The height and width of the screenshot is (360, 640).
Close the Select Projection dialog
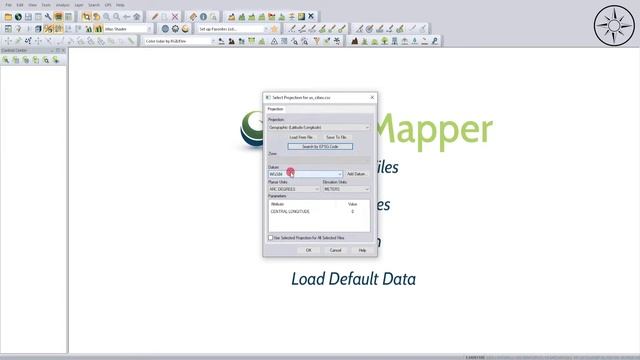pos(372,98)
